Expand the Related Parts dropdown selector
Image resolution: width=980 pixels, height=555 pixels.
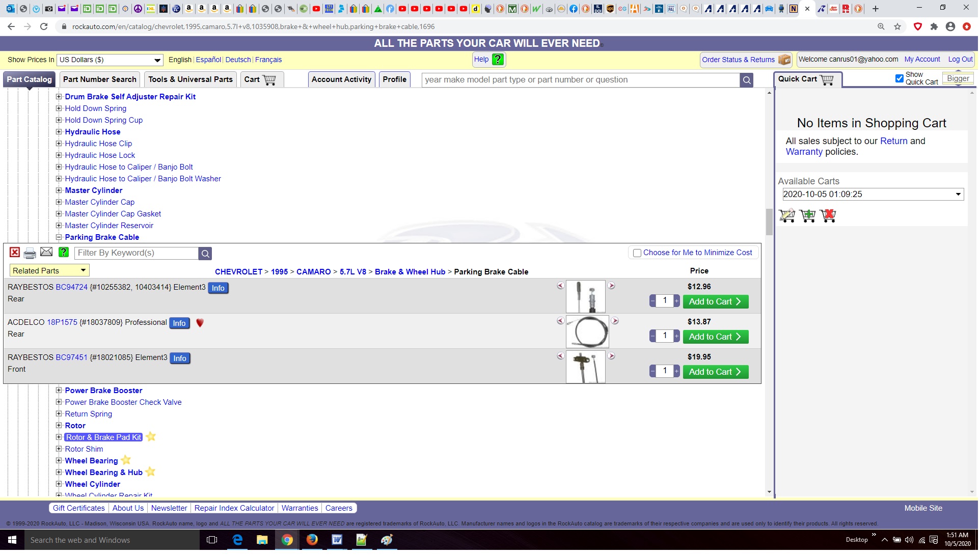(82, 270)
